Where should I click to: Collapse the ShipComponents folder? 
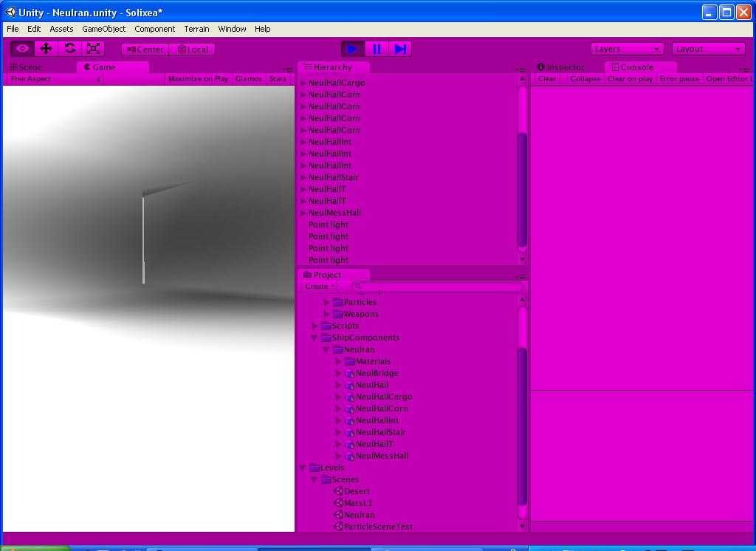coord(315,338)
